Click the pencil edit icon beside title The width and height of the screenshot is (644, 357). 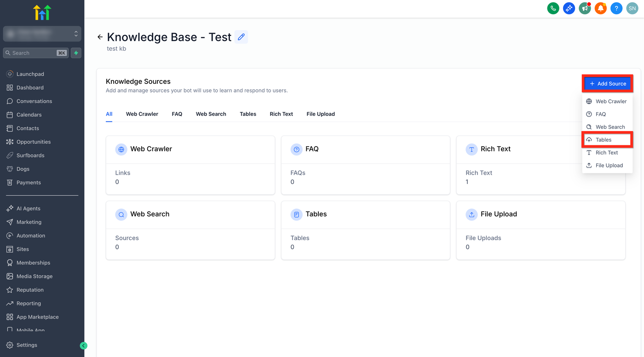[241, 37]
